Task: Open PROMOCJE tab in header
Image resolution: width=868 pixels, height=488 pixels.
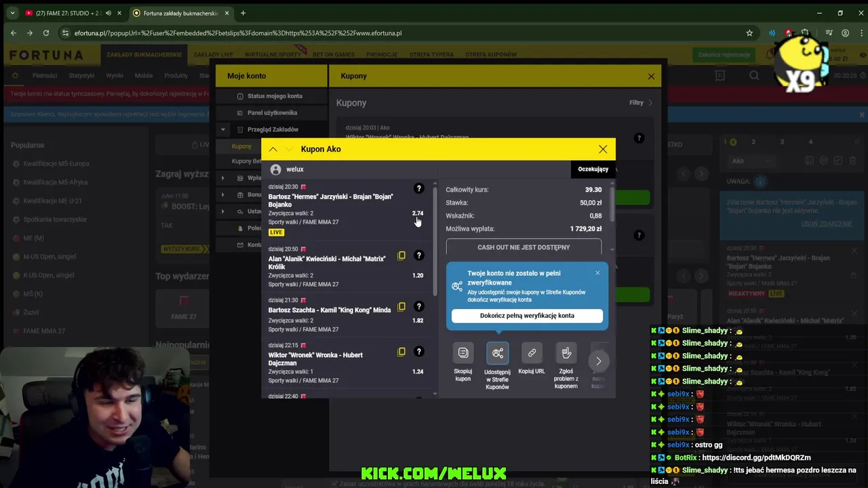Action: (382, 55)
